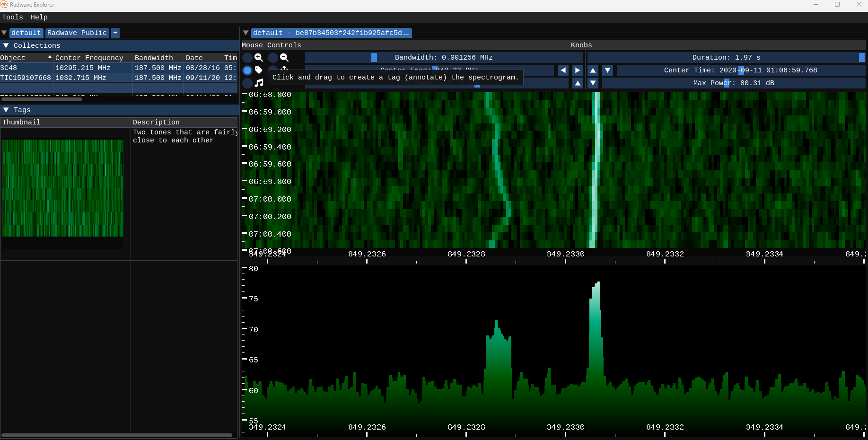Click the two tones tag thumbnail
This screenshot has height=440, width=868.
tap(63, 188)
